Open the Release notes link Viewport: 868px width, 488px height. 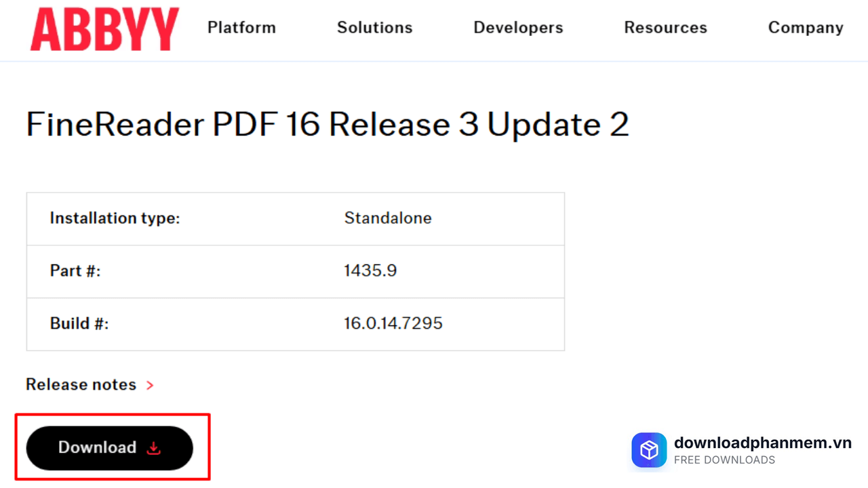pos(81,384)
